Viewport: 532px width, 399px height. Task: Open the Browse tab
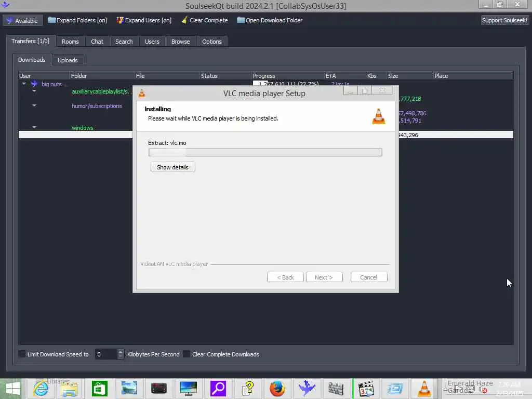(180, 42)
